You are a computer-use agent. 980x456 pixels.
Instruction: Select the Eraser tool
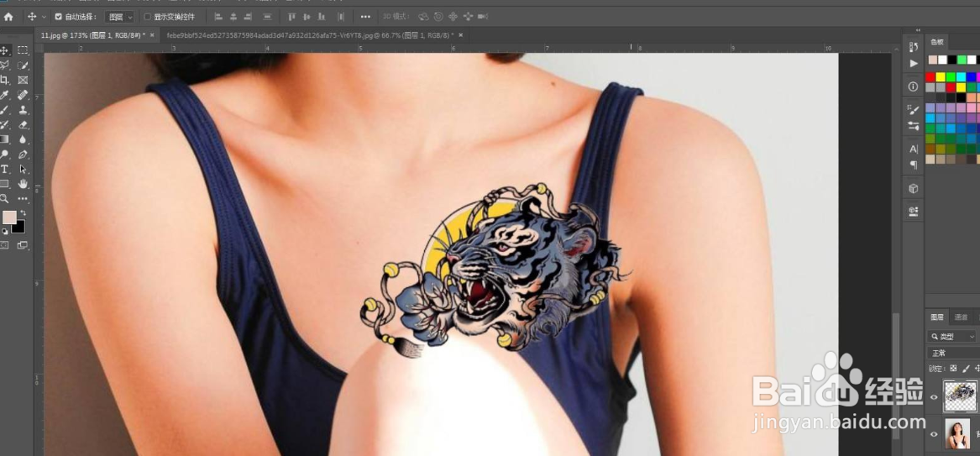click(x=24, y=125)
